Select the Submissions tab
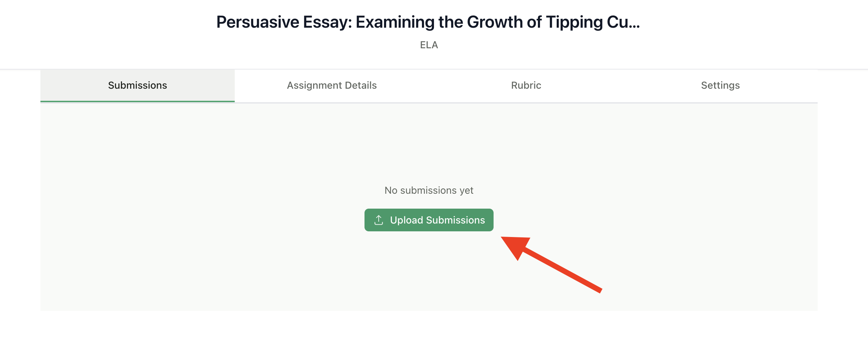868x347 pixels. 137,85
